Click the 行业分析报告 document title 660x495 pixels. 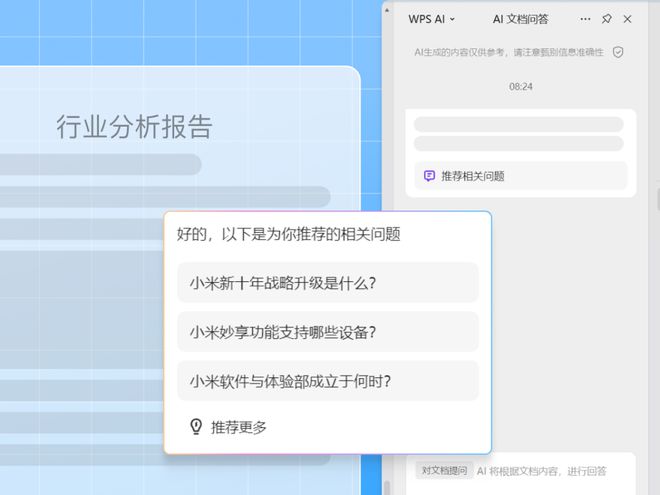tap(135, 126)
